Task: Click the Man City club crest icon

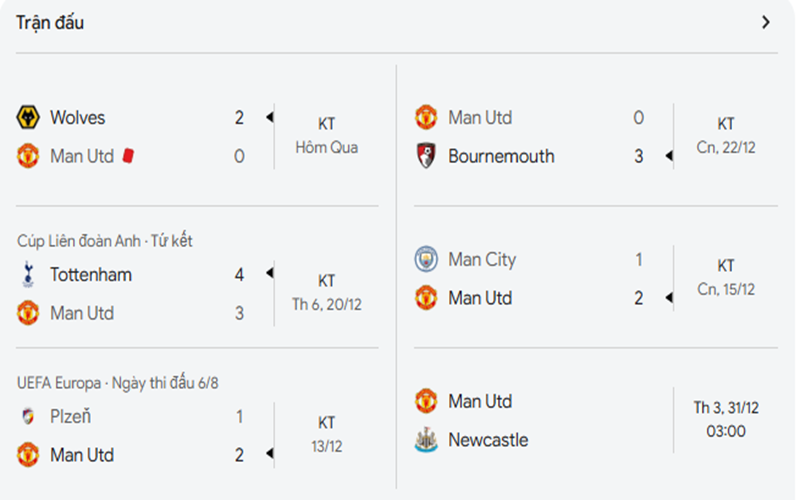Action: (x=427, y=260)
